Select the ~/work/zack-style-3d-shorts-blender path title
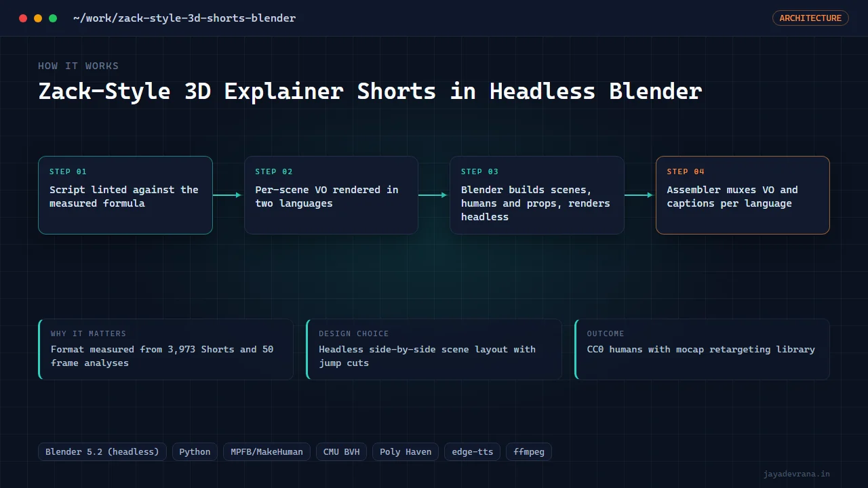 (x=184, y=18)
